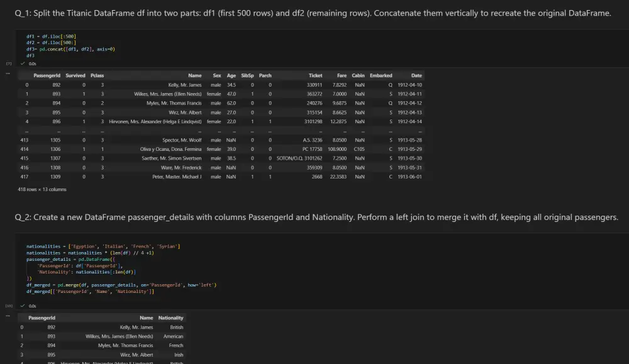The height and width of the screenshot is (364, 629).
Task: Click PassengerId value 1309
Action: pos(55,177)
